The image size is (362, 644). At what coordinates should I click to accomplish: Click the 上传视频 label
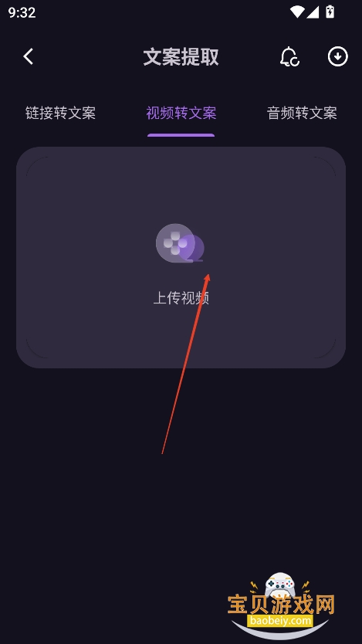[x=181, y=298]
